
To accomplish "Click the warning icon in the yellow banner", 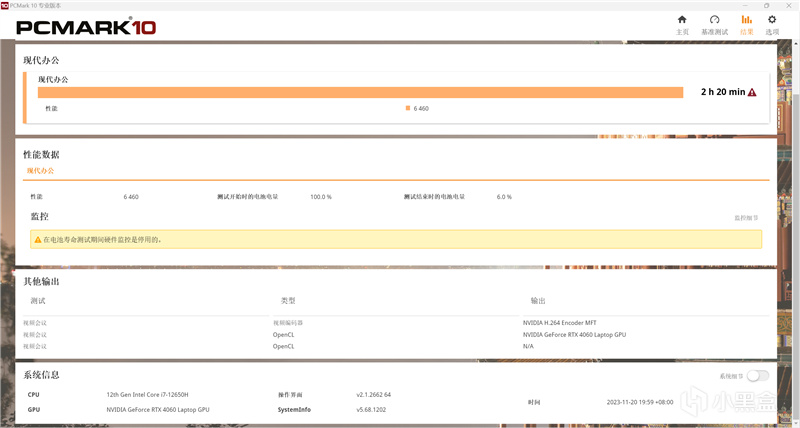I will (x=37, y=239).
